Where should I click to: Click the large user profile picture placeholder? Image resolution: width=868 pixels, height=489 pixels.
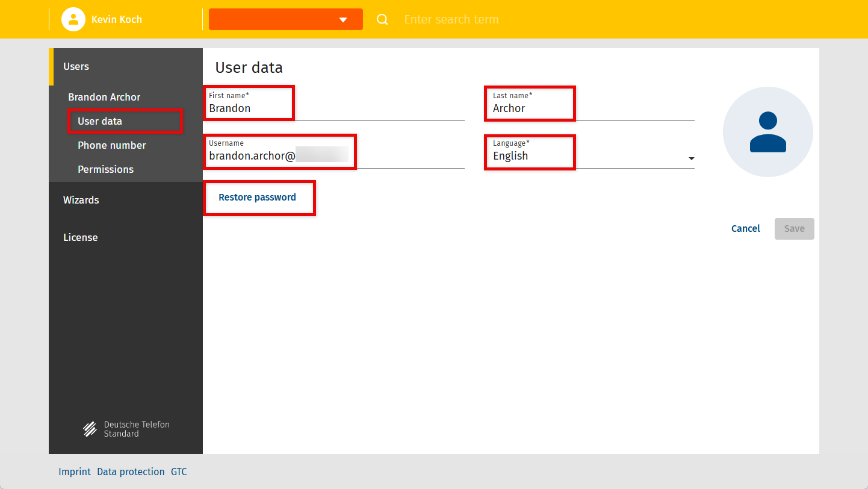tap(767, 132)
